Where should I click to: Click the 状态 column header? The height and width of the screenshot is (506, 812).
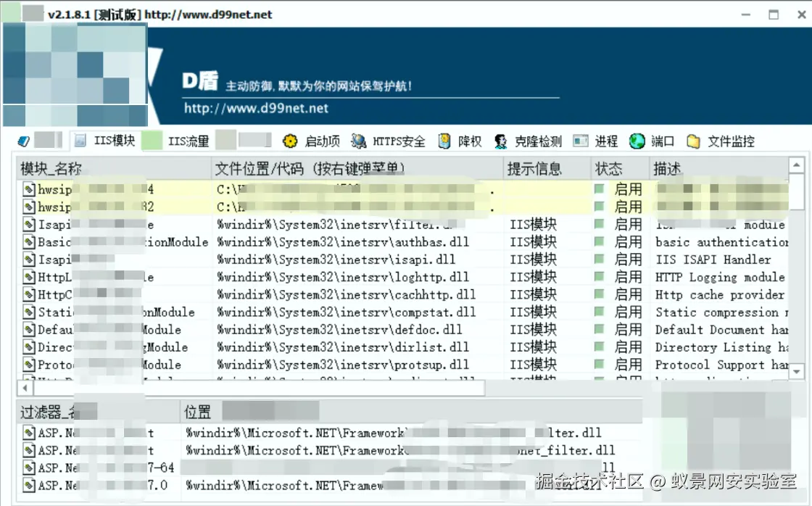pyautogui.click(x=621, y=169)
